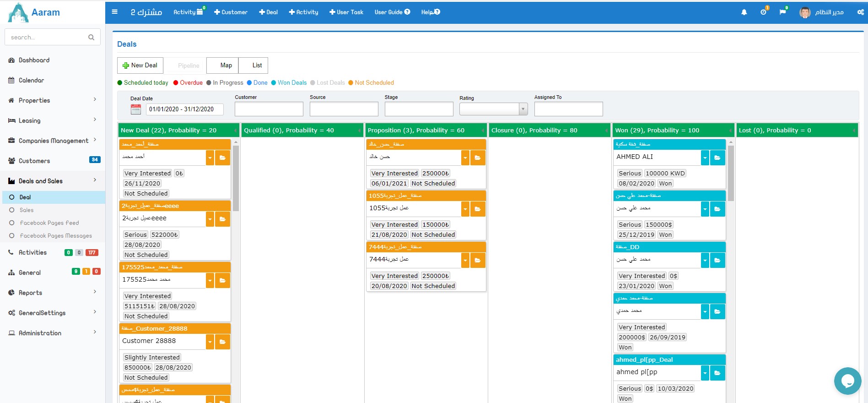This screenshot has height=403, width=868.
Task: Open folder icon for AHMED ALI deal
Action: coord(717,158)
